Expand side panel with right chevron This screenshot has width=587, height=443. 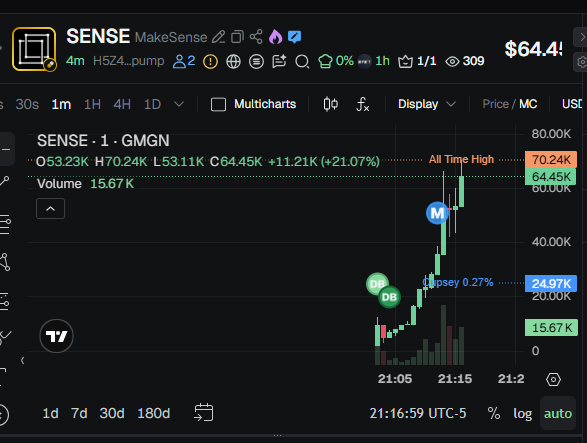(581, 37)
